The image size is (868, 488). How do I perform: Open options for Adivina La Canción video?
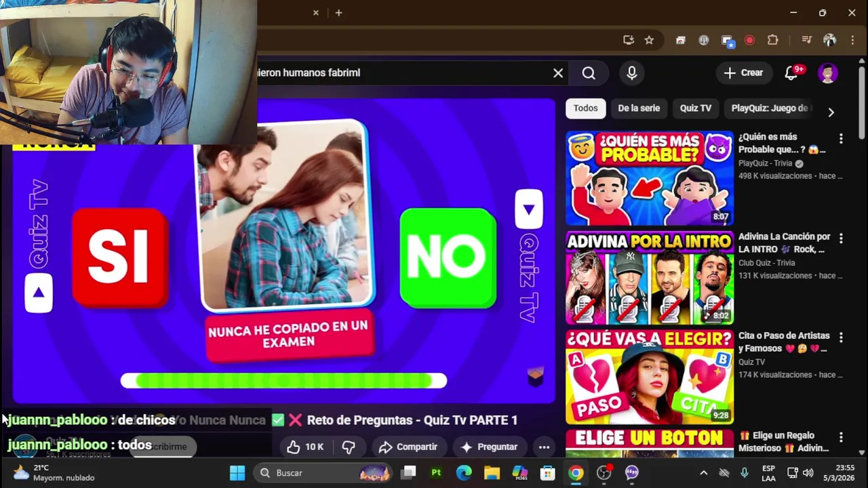[841, 238]
